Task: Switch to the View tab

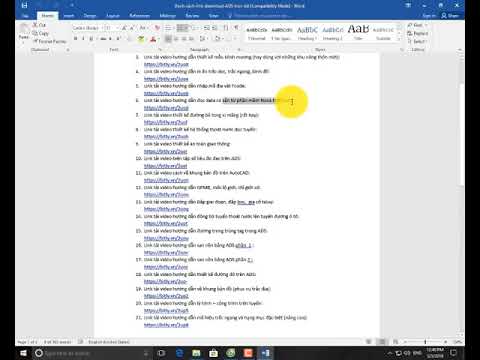Action: [x=214, y=16]
